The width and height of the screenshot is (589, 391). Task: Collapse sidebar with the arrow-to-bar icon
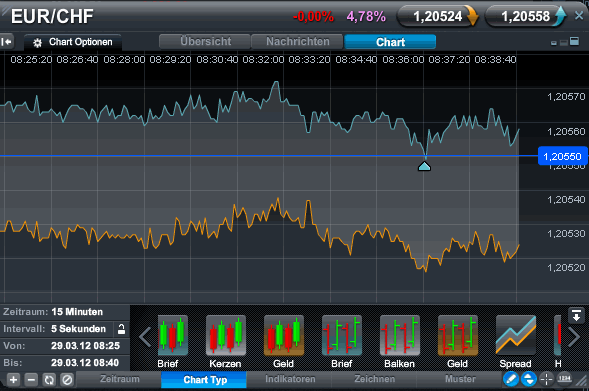(6, 42)
